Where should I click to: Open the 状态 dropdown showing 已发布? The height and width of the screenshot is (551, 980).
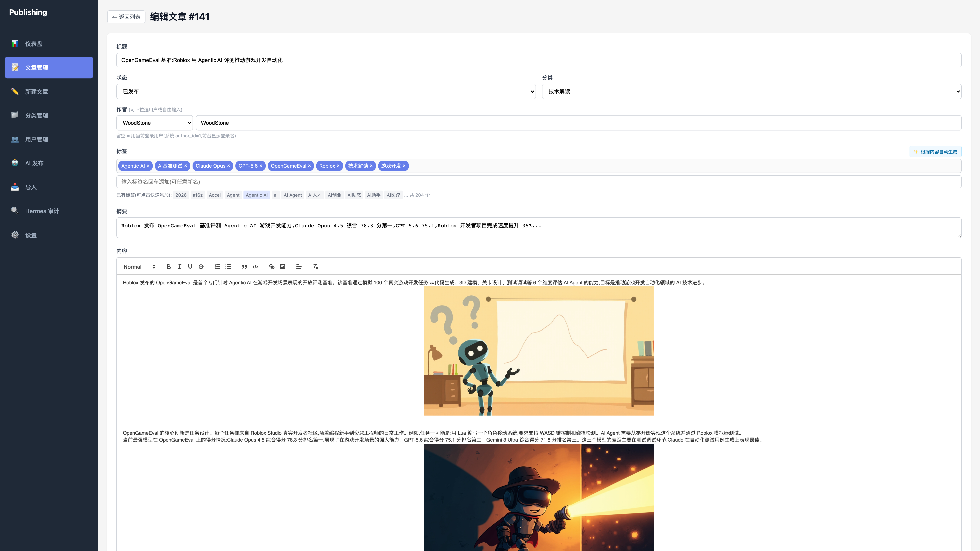(326, 92)
